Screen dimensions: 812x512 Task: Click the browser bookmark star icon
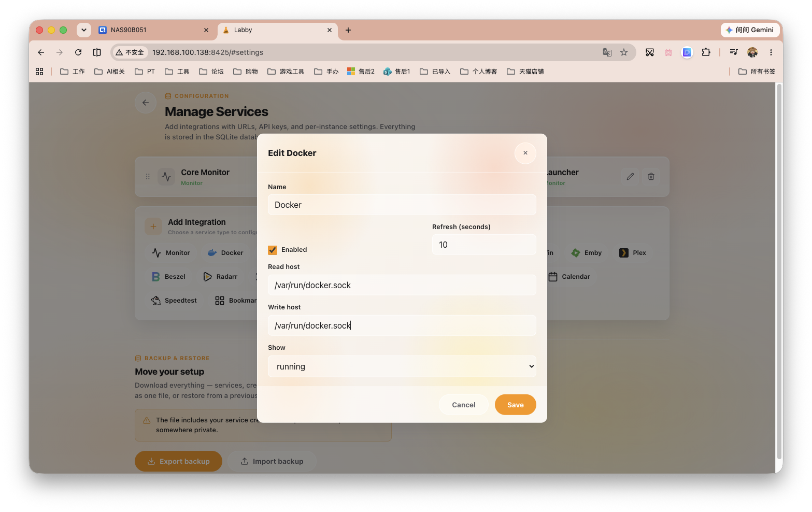[624, 52]
